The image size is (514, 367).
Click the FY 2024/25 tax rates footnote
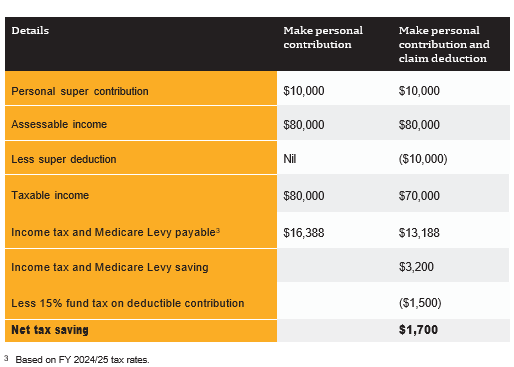point(82,360)
